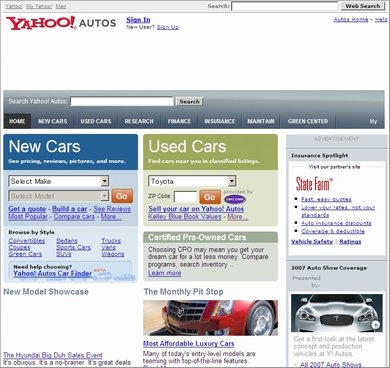Browse Convertibles style link
The height and width of the screenshot is (368, 390).
coord(27,241)
